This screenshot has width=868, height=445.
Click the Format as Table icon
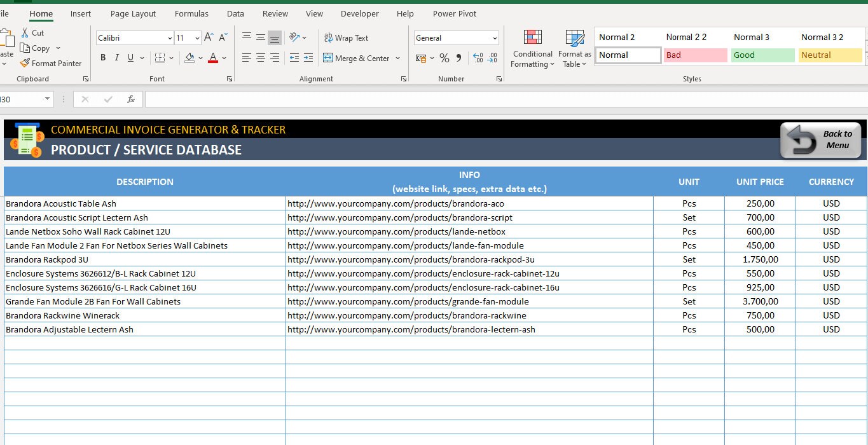[x=574, y=48]
